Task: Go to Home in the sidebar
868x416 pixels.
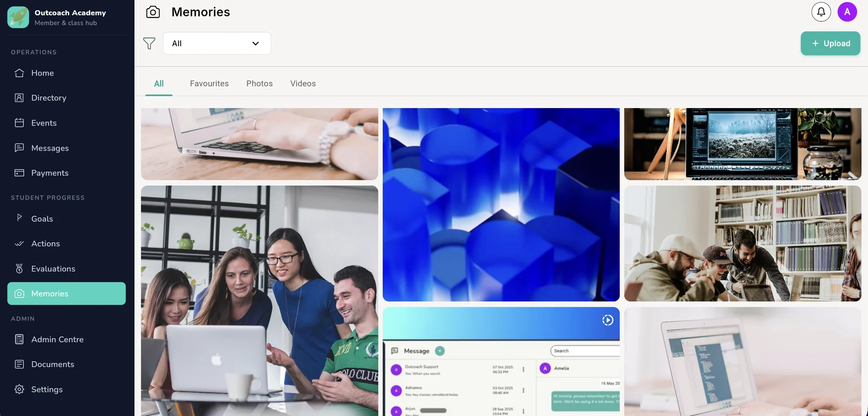Action: click(67, 73)
